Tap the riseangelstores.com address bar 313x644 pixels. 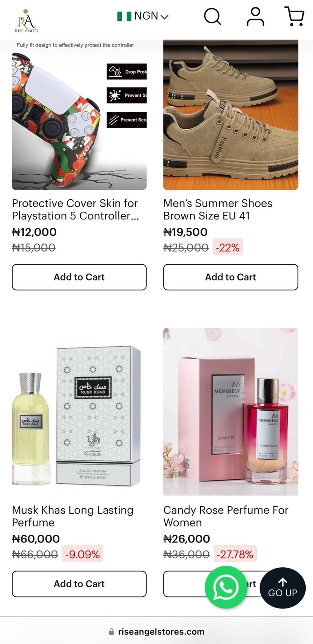[161, 632]
